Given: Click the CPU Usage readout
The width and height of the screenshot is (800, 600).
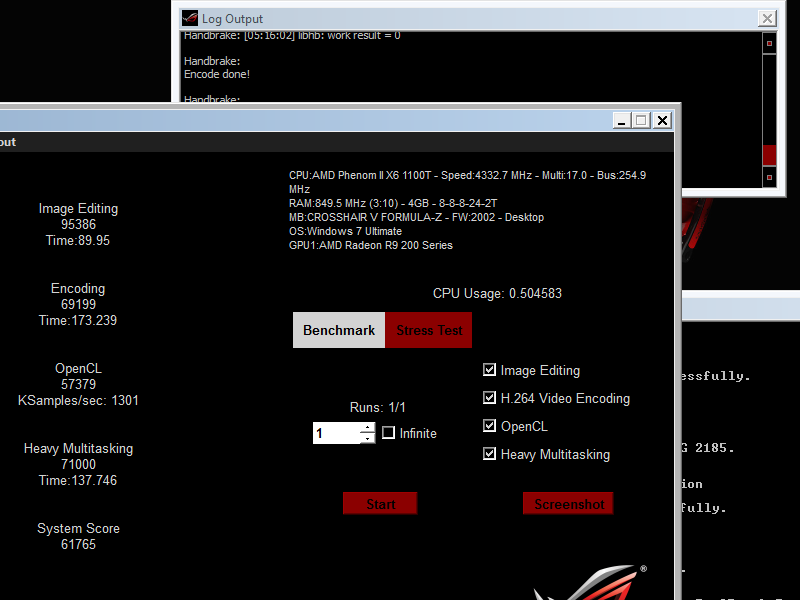Looking at the screenshot, I should [x=497, y=293].
